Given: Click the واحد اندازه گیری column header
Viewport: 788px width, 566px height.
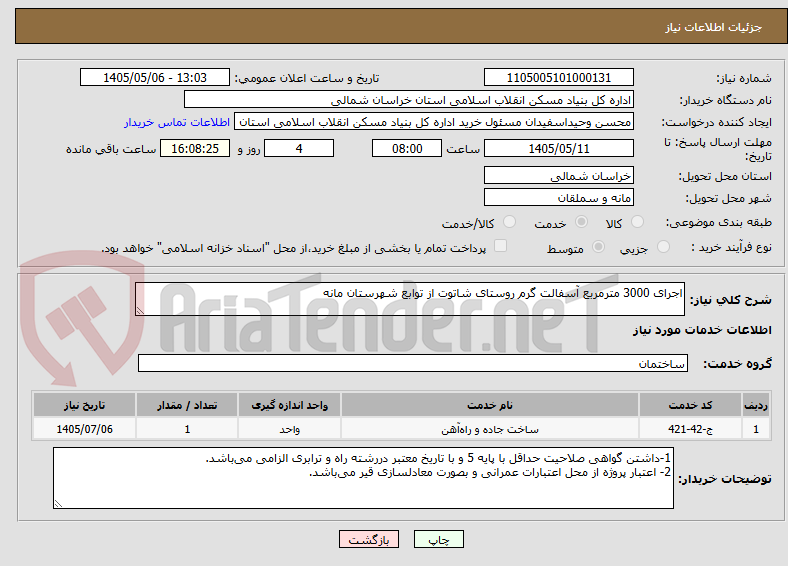Looking at the screenshot, I should 289,405.
